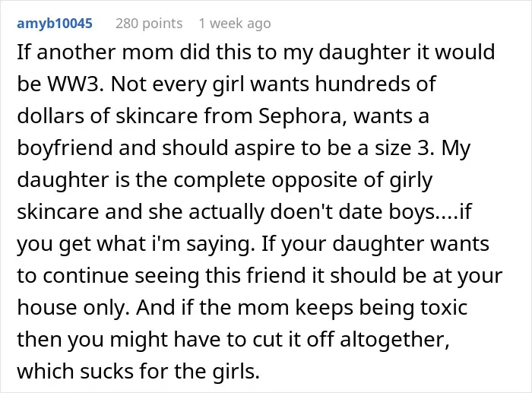The width and height of the screenshot is (532, 393).
Task: Open the 1 week ago timestamp permalink
Action: click(x=235, y=24)
